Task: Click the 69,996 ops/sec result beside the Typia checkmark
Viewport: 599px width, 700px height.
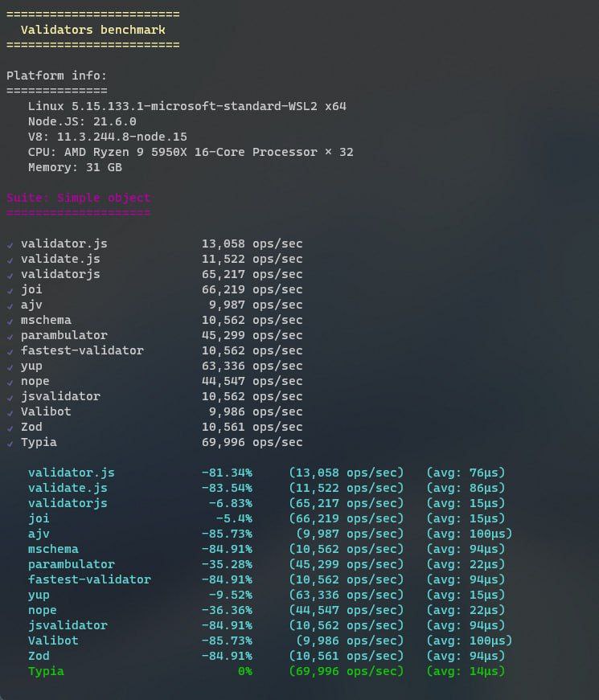Action: tap(252, 442)
